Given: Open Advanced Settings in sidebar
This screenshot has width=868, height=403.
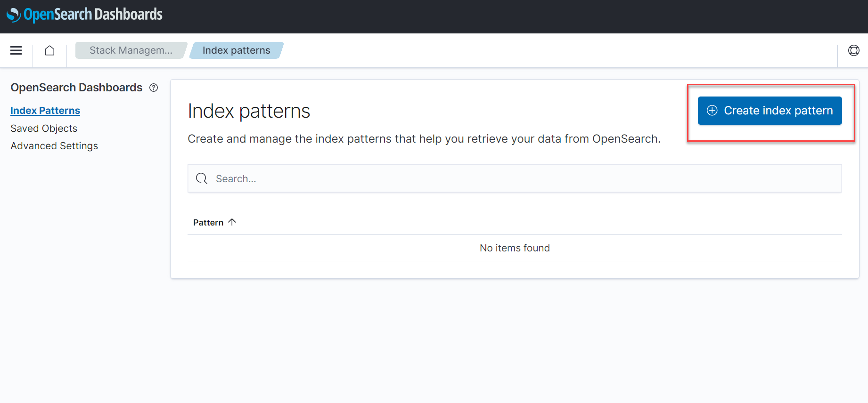Looking at the screenshot, I should pyautogui.click(x=54, y=146).
